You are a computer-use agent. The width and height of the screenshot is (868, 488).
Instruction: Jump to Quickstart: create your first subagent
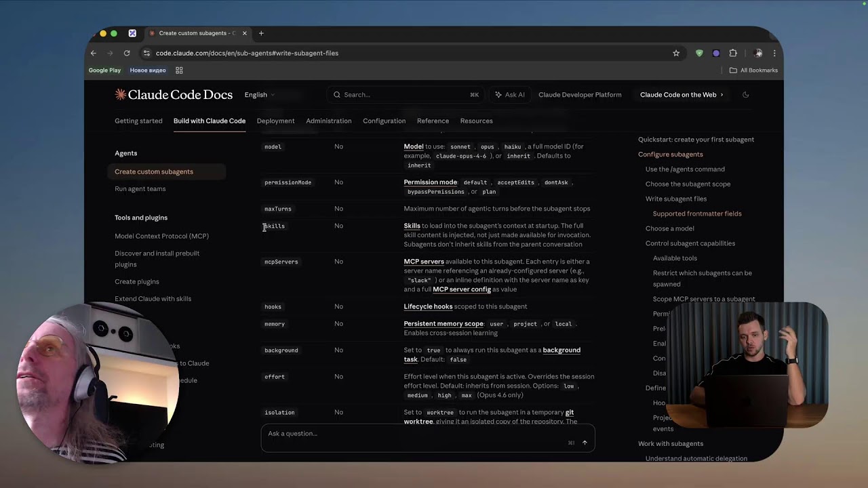(x=696, y=140)
